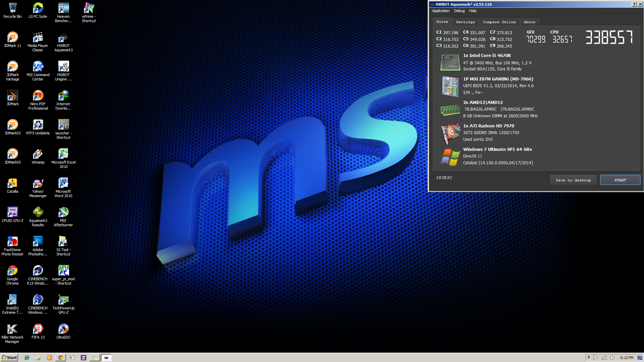Launch Internet Explorer from taskbar
This screenshot has height=362, width=644.
coord(27,358)
